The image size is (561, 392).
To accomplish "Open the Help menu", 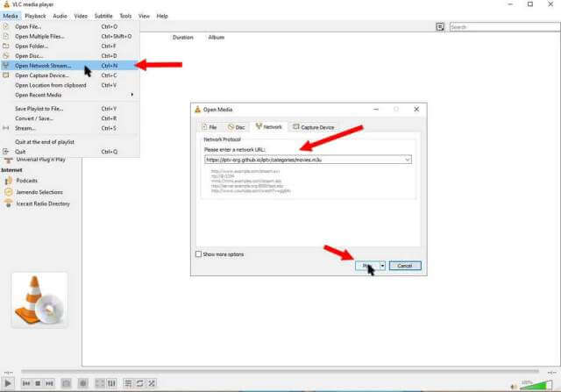I will (x=162, y=16).
